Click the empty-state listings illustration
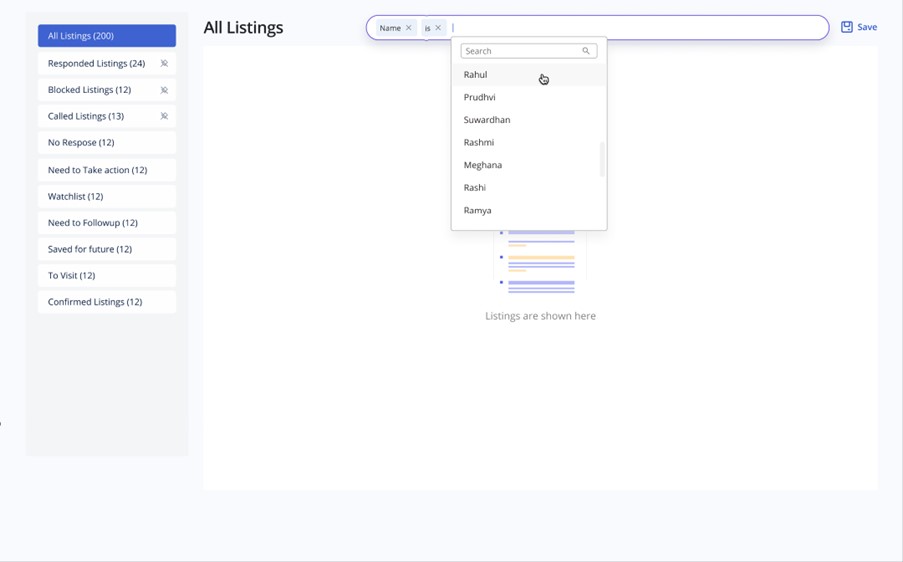The width and height of the screenshot is (903, 562). [540, 262]
